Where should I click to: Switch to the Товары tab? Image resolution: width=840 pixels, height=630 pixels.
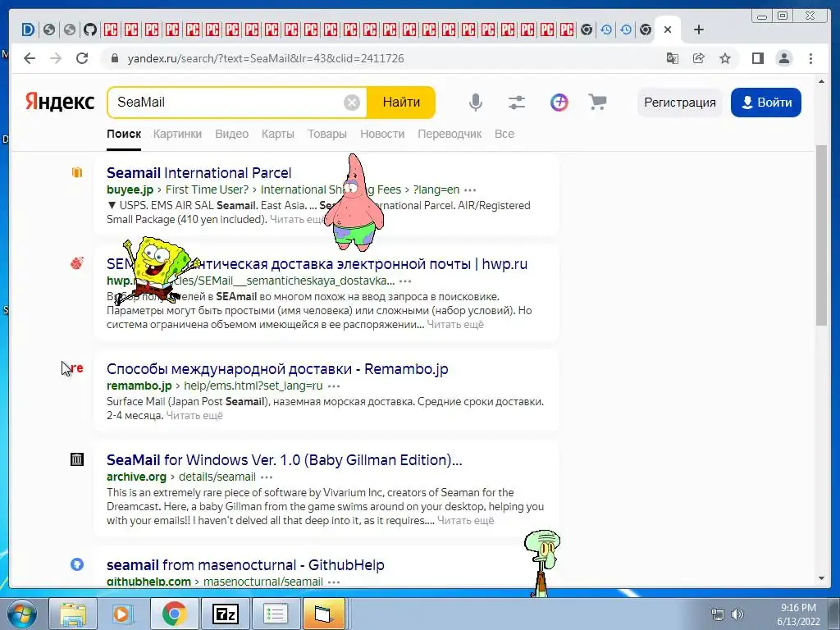pos(326,134)
